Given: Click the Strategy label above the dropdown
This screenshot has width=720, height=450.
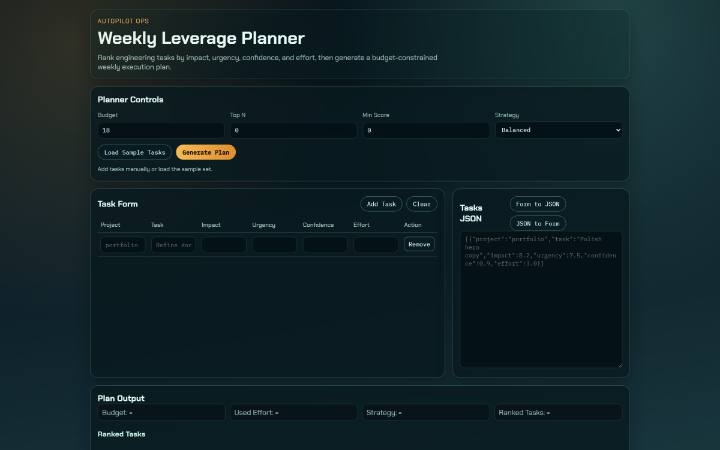Looking at the screenshot, I should [x=507, y=115].
